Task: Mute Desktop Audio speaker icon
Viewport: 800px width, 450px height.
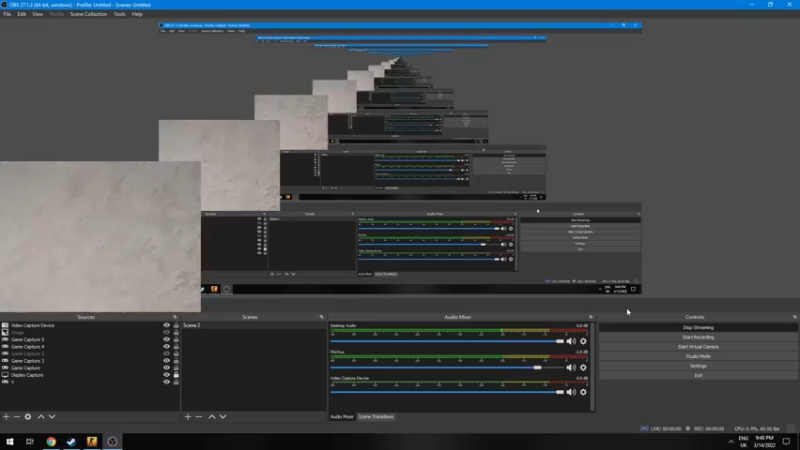Action: [x=571, y=341]
